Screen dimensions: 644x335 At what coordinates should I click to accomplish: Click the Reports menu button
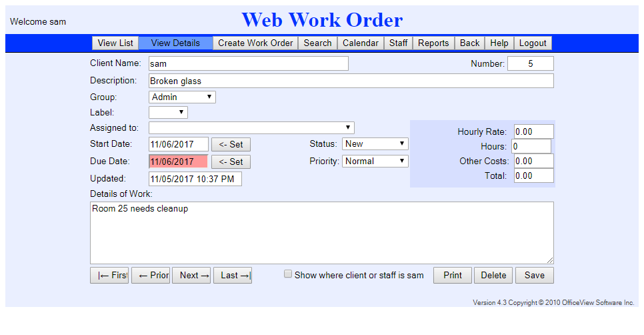click(x=433, y=43)
